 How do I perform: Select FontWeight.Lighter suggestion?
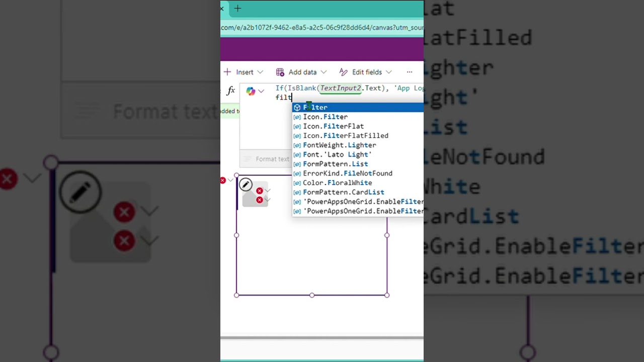[x=358, y=145]
